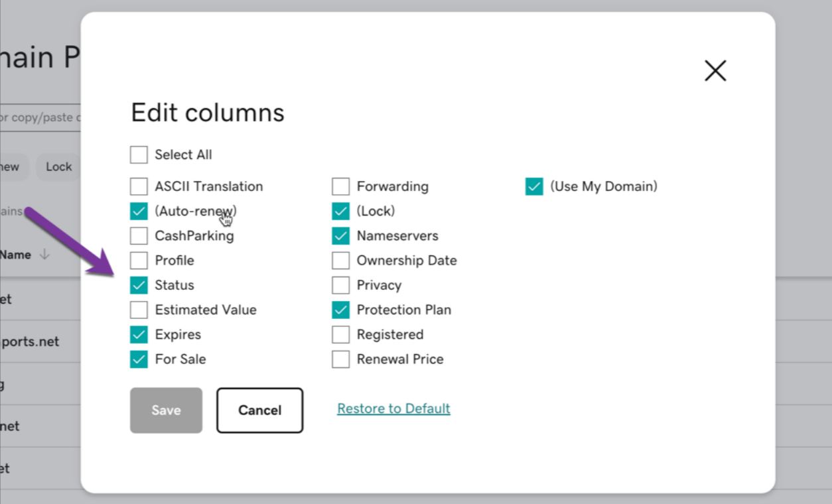Viewport: 832px width, 504px height.
Task: Click the Restore to Default link
Action: pyautogui.click(x=393, y=409)
